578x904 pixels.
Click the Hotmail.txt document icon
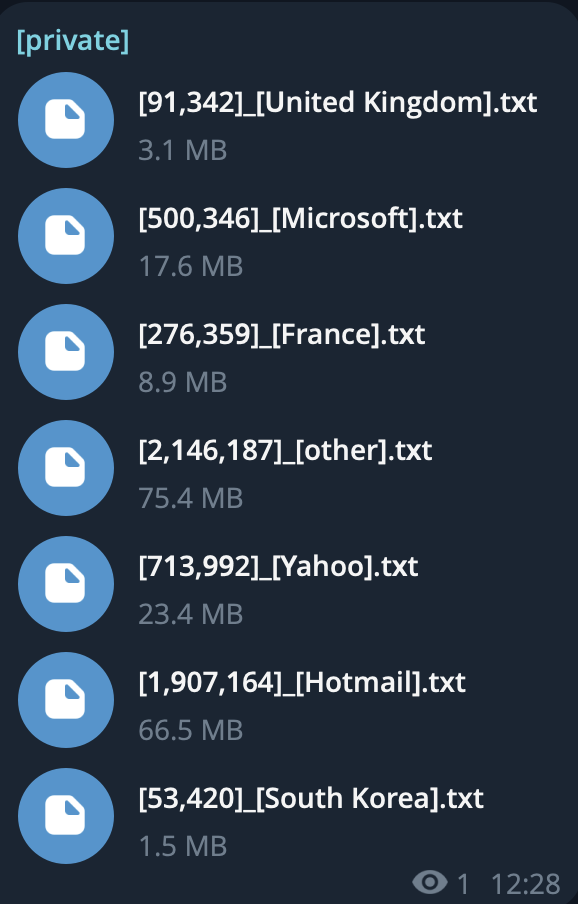(66, 700)
